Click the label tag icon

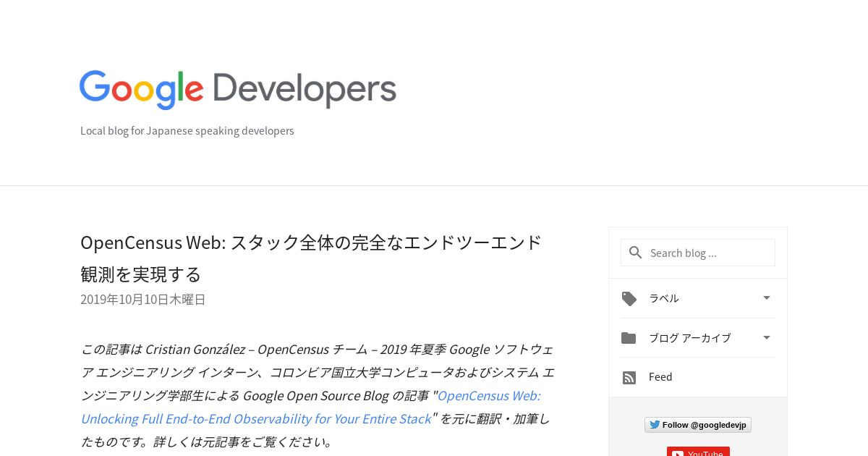click(629, 298)
